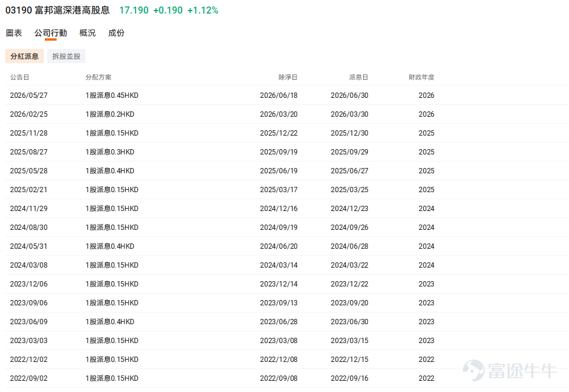Viewport: 569px width, 392px height.
Task: Show the 拆股並股 section
Action: 66,56
